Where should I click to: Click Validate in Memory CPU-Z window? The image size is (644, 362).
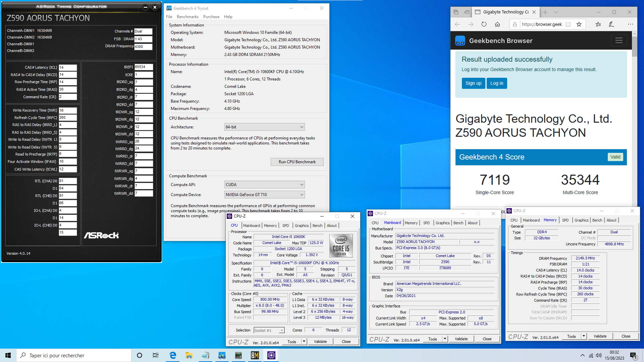pyautogui.click(x=600, y=336)
